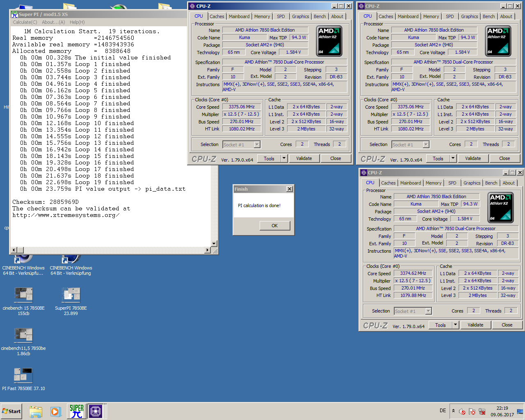Select the SuperPI 7850BE 23.899 desktop icon
The width and height of the screenshot is (525, 420).
[71, 301]
